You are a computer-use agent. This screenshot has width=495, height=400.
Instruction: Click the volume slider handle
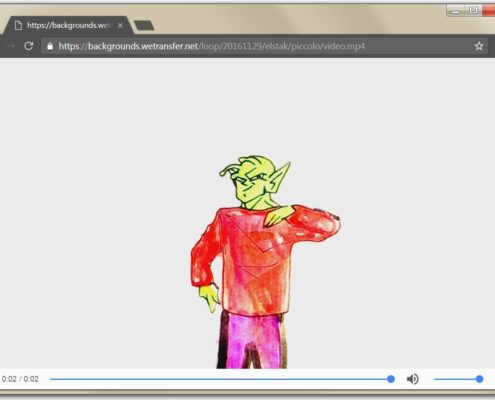tap(479, 379)
